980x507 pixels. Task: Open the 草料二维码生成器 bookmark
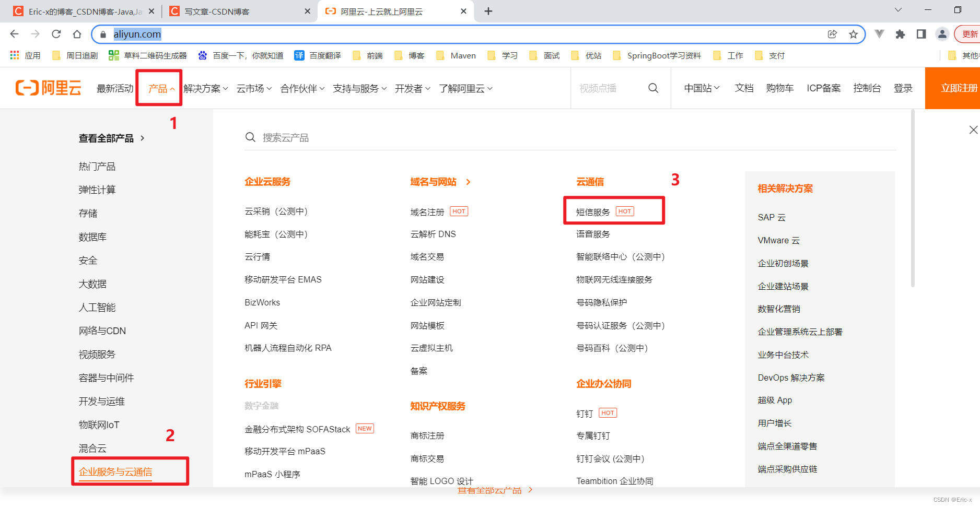pos(147,55)
